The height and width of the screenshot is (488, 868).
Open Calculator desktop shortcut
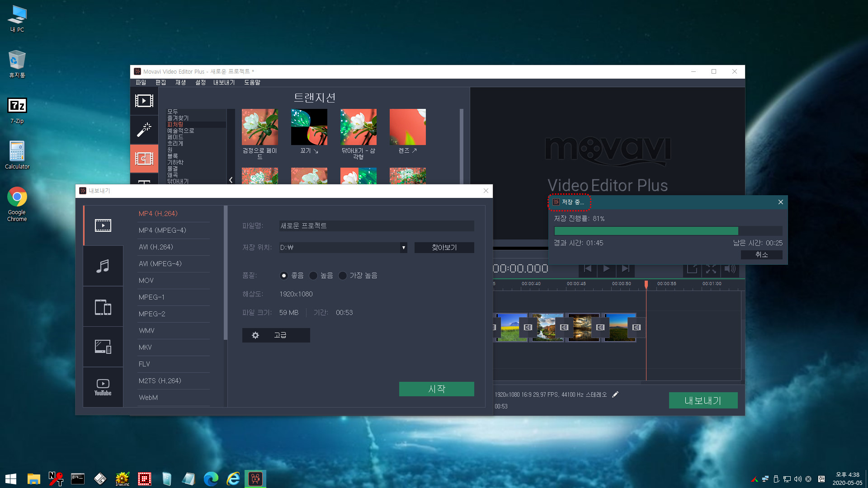(x=17, y=155)
